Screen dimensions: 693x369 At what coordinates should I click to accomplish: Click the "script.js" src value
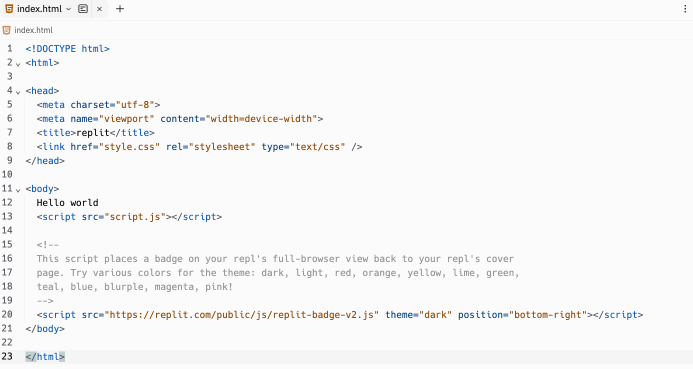[135, 217]
